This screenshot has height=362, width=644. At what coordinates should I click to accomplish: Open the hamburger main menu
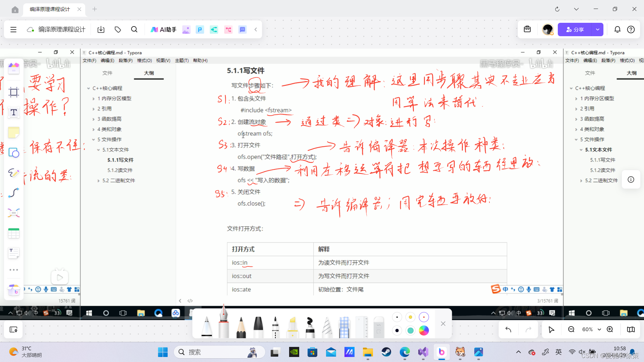(x=13, y=29)
